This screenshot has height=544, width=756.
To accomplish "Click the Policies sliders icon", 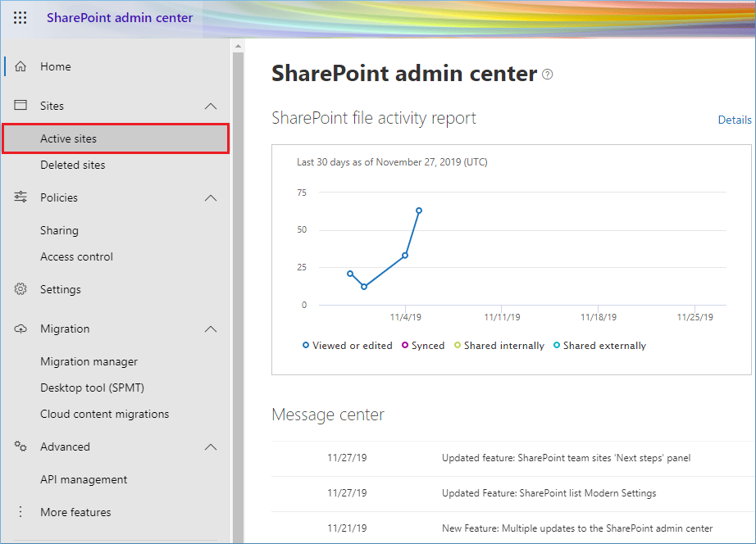I will pos(20,197).
